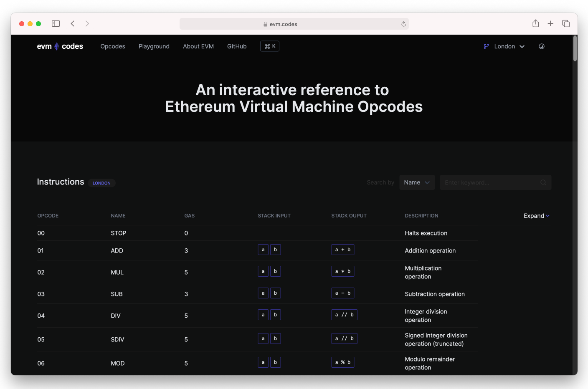Click the 'a // b' output in DIV row
This screenshot has height=389, width=588.
point(344,315)
